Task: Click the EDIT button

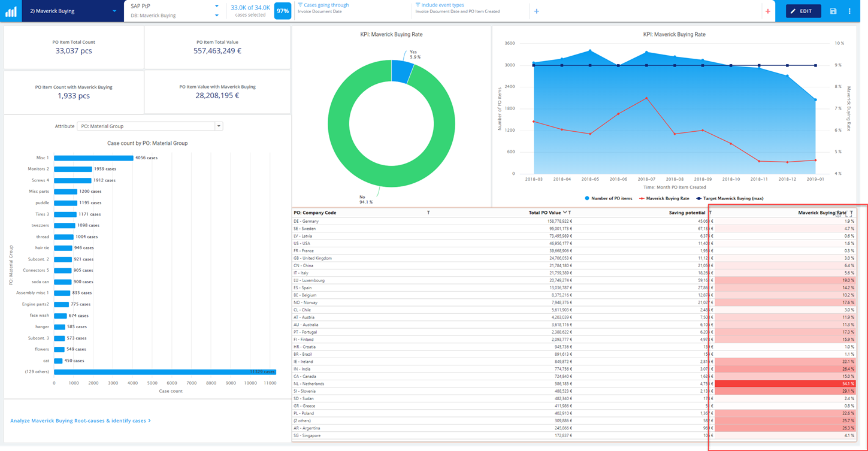Action: (803, 11)
